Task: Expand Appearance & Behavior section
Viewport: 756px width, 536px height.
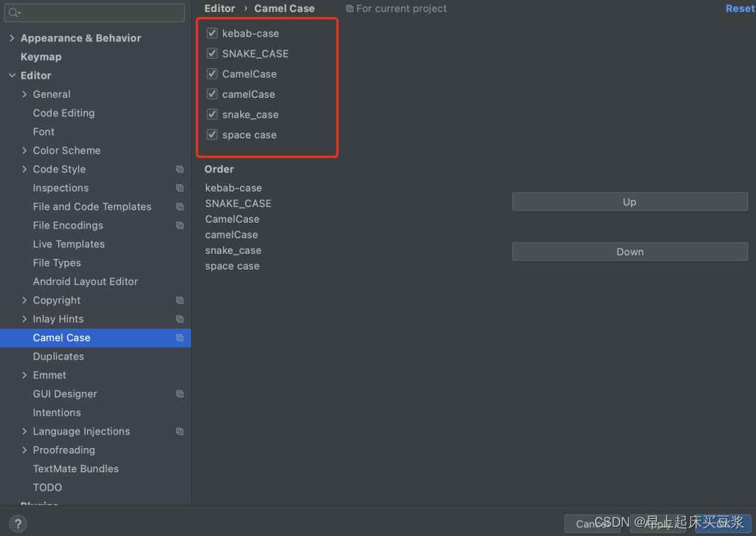Action: coord(12,38)
